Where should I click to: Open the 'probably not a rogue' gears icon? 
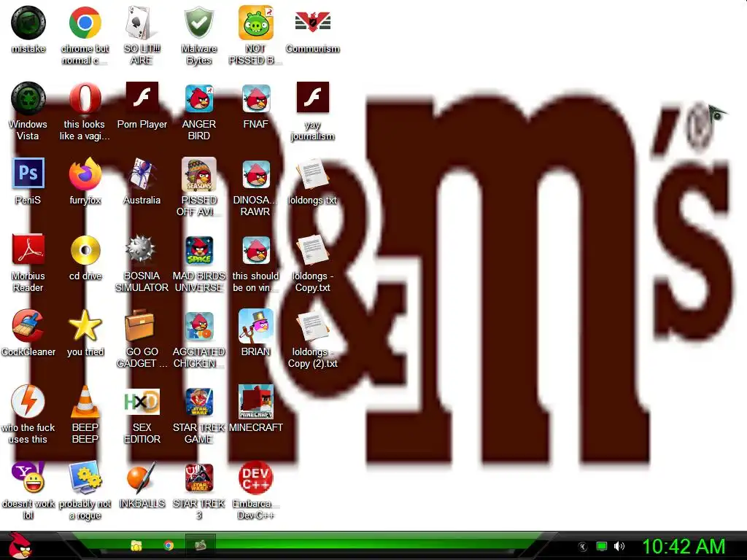(x=85, y=477)
